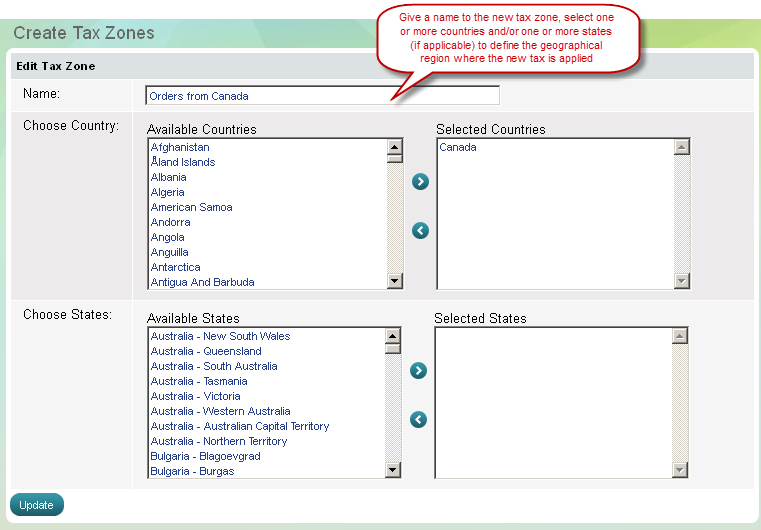Click the add country right-arrow icon
The height and width of the screenshot is (530, 761).
[420, 182]
